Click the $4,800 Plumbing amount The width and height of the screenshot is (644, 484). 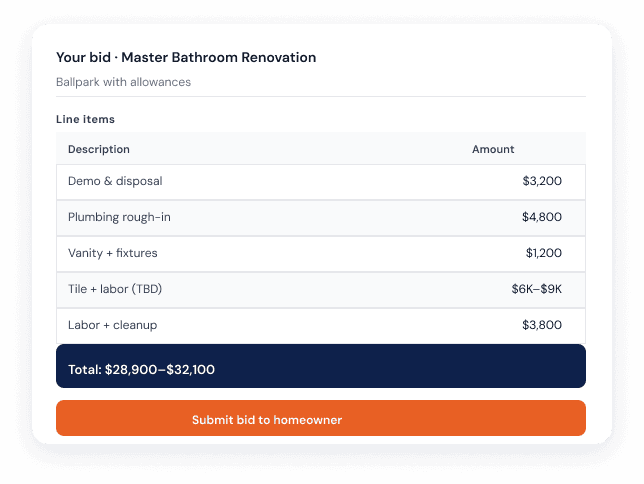[542, 217]
